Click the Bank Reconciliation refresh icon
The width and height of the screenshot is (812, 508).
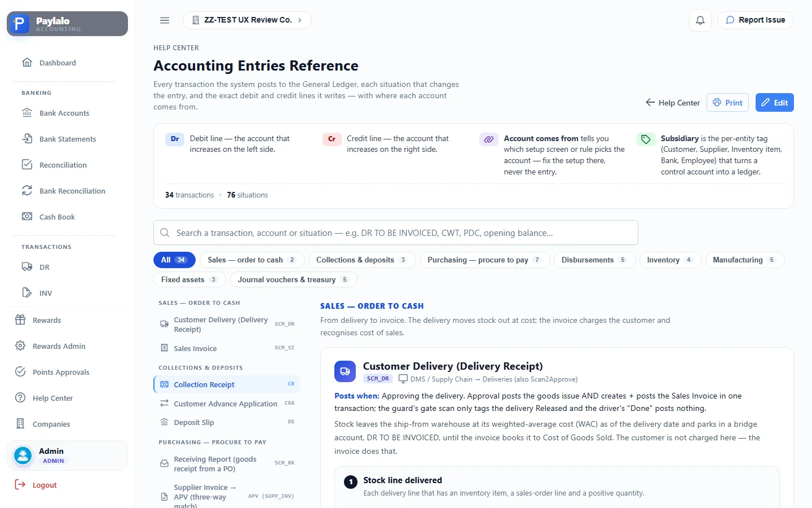tap(27, 191)
